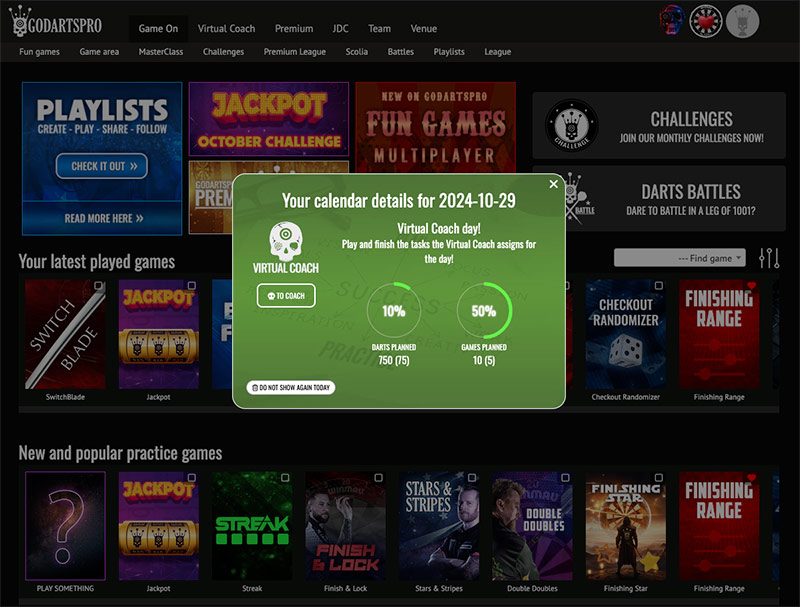
Task: Open Checkout Randomizer game thumbnail
Action: (x=626, y=334)
